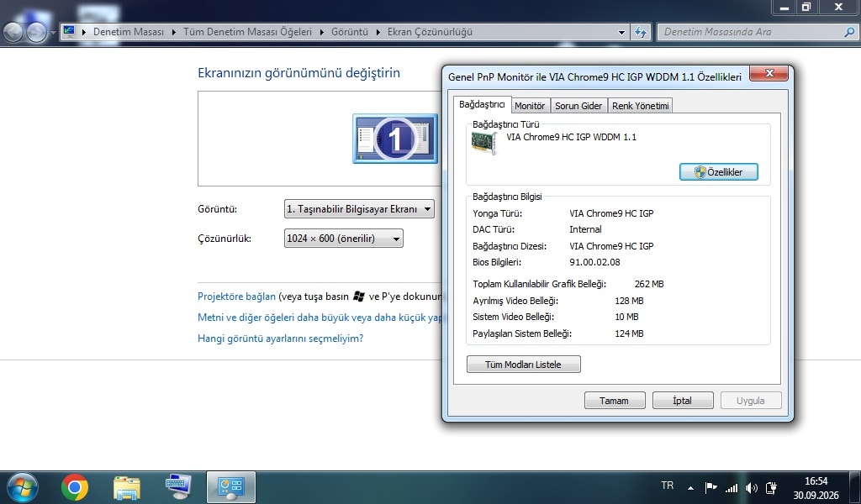This screenshot has width=861, height=504.
Task: Click the refresh button beside address bar
Action: click(x=640, y=32)
